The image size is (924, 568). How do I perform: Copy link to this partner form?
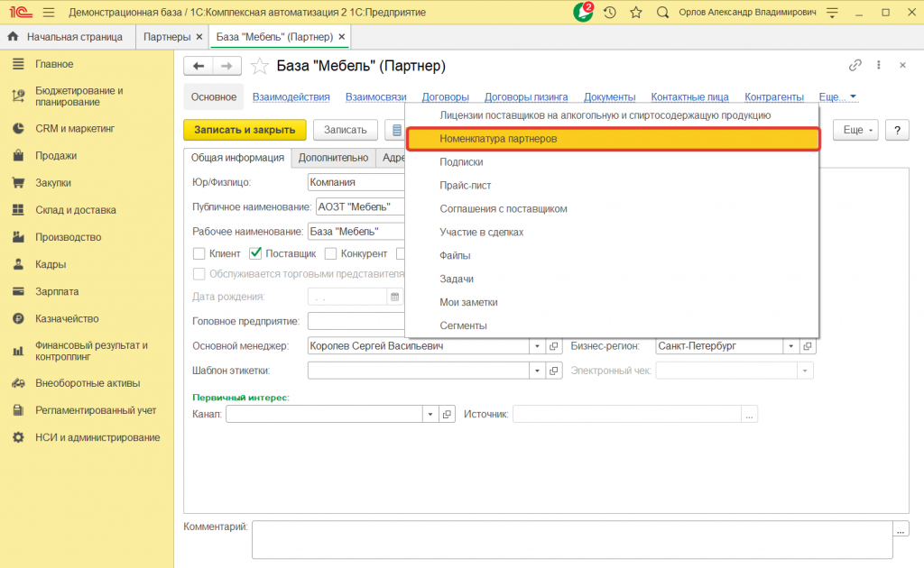pyautogui.click(x=855, y=66)
